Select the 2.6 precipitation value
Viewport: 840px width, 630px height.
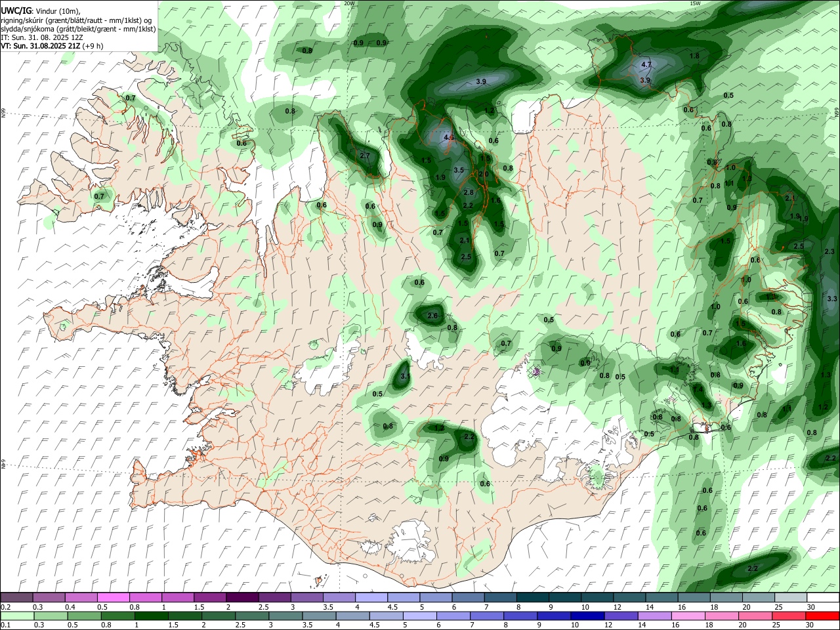click(x=432, y=316)
